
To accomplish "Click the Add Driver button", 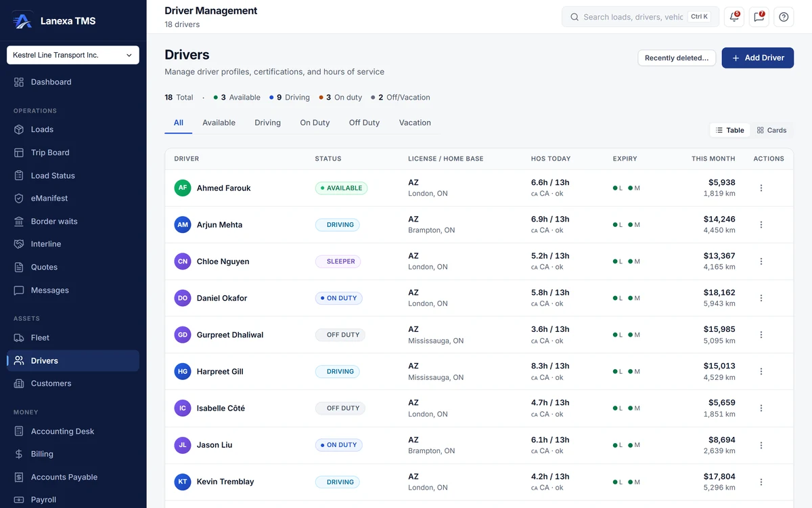I will (x=758, y=58).
